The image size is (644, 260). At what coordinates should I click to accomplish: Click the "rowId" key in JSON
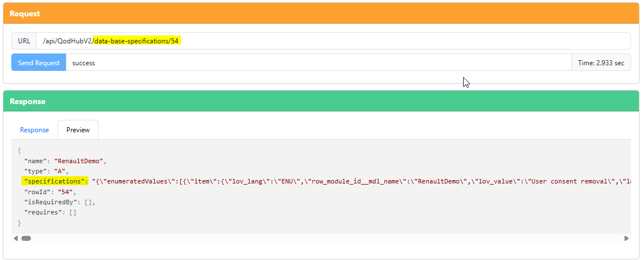[x=37, y=192]
